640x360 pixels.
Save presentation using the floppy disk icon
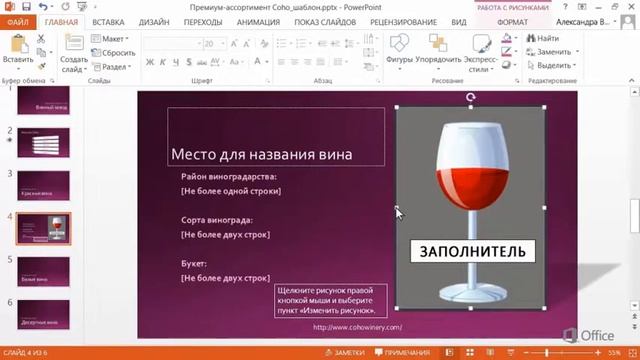(27, 7)
